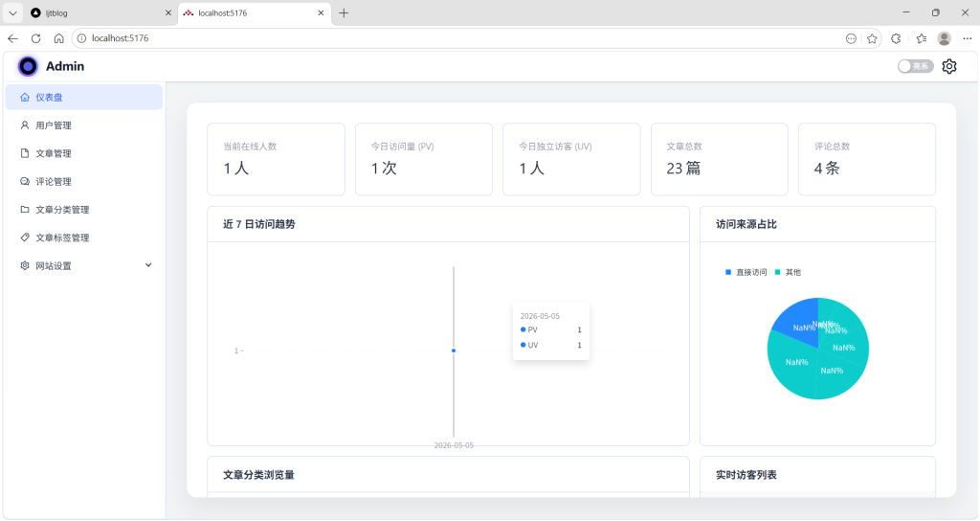Click the 评论管理 comment icon
The height and width of the screenshot is (521, 980).
24,181
